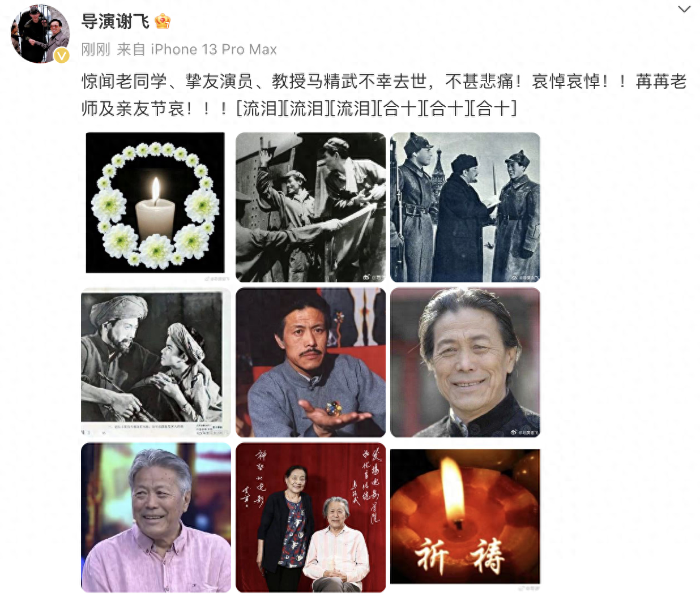Open the man holding marbles photo
Image resolution: width=700 pixels, height=601 pixels.
(x=310, y=362)
